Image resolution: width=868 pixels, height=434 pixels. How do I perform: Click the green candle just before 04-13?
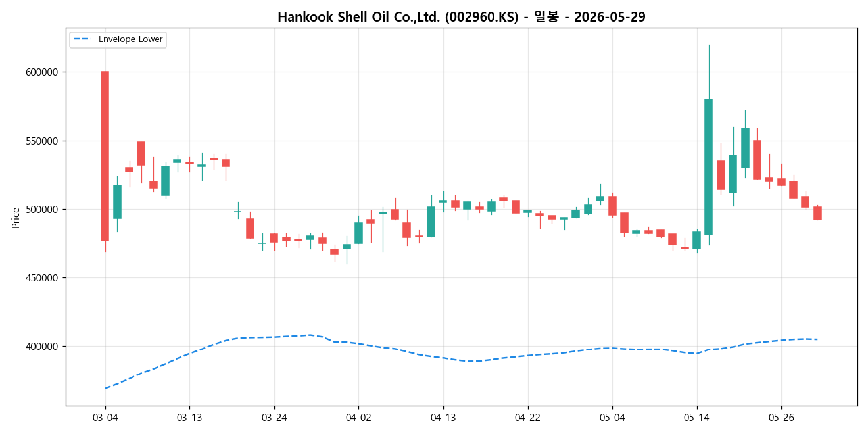431,222
